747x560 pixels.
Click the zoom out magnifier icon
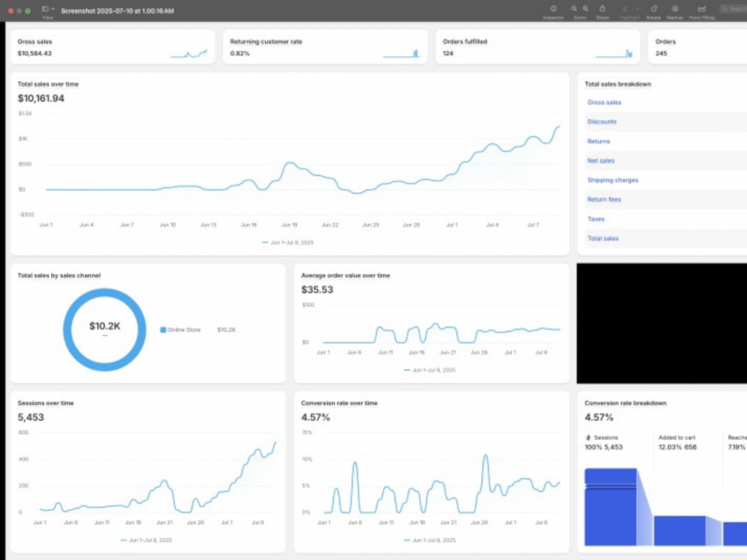[x=574, y=9]
